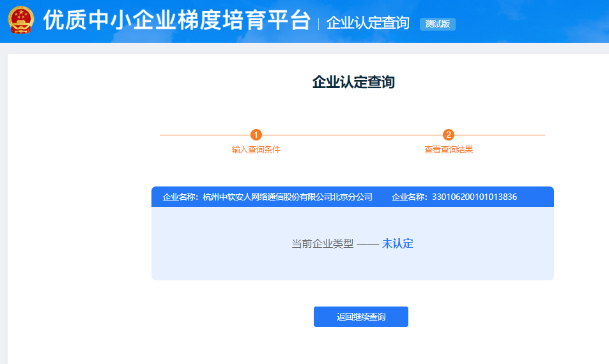Click the national emblem logo
This screenshot has width=609, height=364.
pos(22,21)
